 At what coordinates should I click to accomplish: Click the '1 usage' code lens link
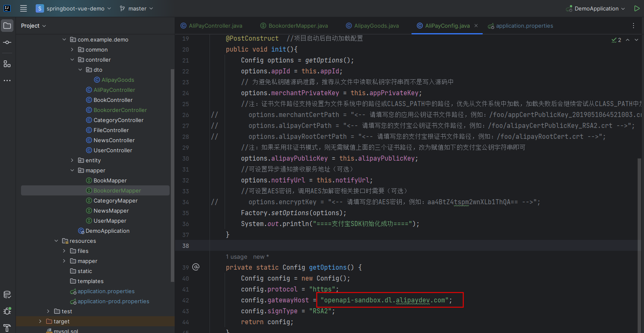236,257
